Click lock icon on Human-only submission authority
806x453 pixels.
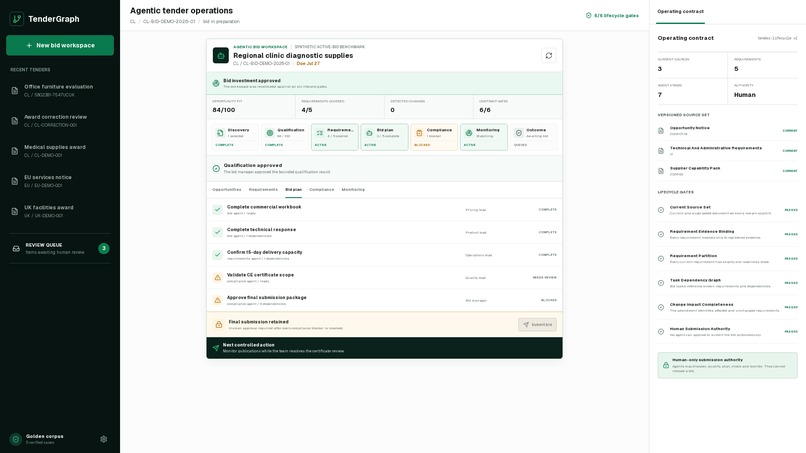click(666, 365)
